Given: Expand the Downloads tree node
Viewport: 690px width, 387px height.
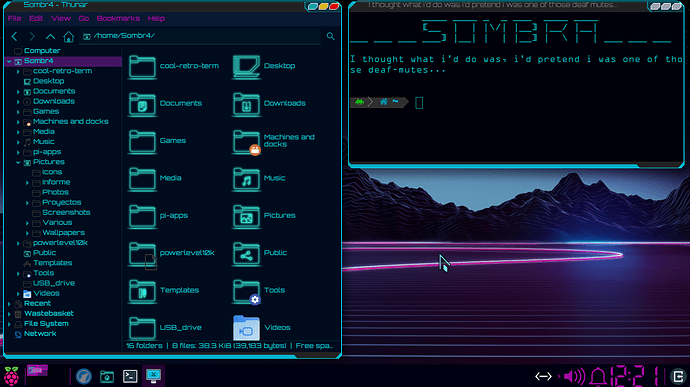Looking at the screenshot, I should (x=18, y=102).
